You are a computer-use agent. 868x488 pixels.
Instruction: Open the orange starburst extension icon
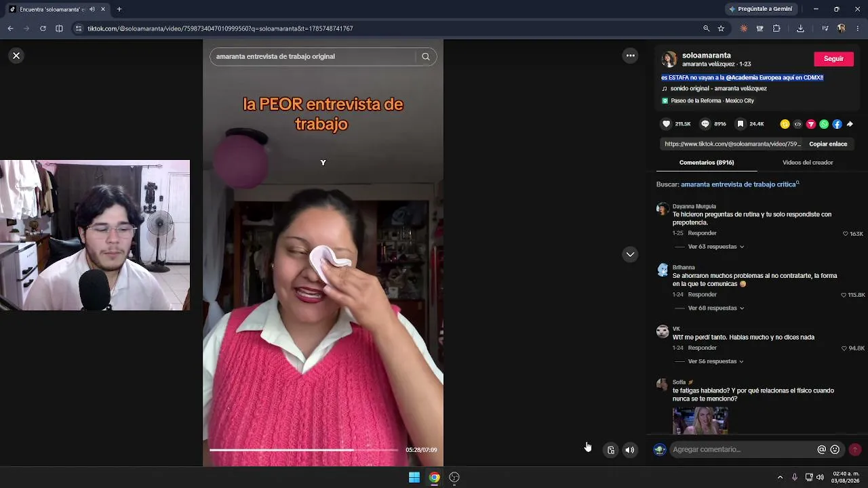744,28
